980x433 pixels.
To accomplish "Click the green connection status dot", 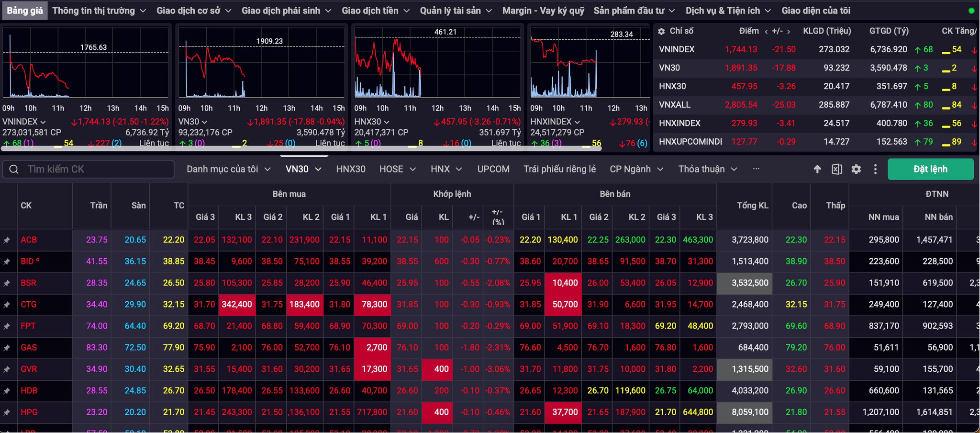I will 971,11.
